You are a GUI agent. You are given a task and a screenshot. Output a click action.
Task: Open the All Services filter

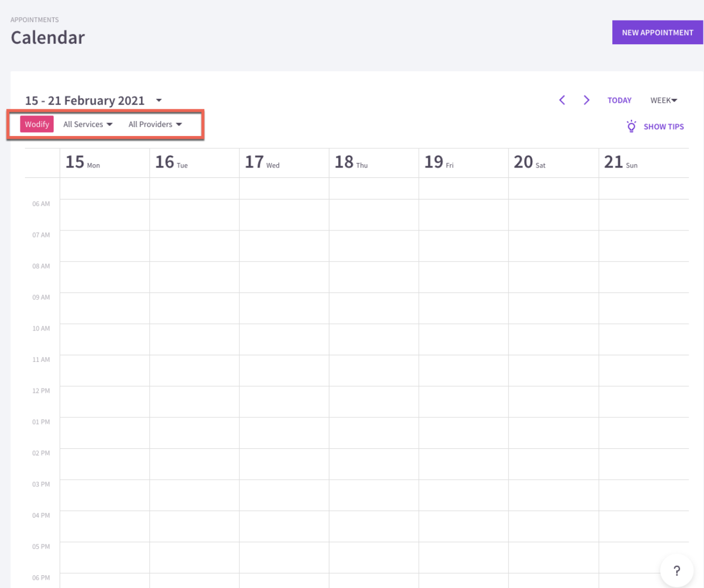[x=88, y=124]
